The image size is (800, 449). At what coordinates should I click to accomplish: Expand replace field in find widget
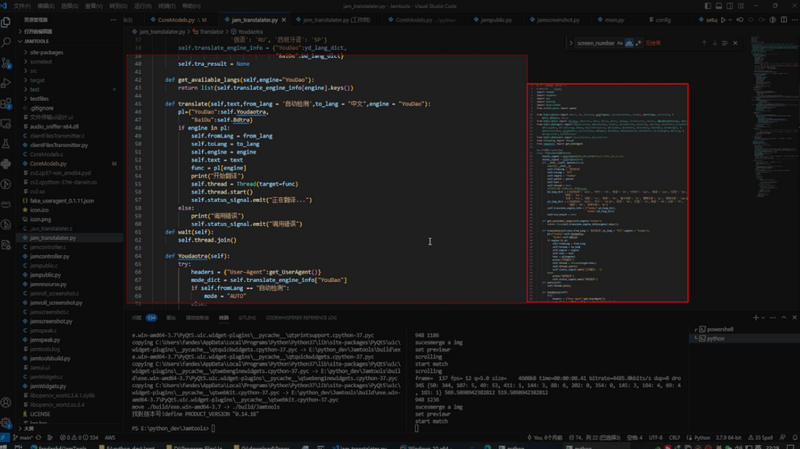[571, 43]
